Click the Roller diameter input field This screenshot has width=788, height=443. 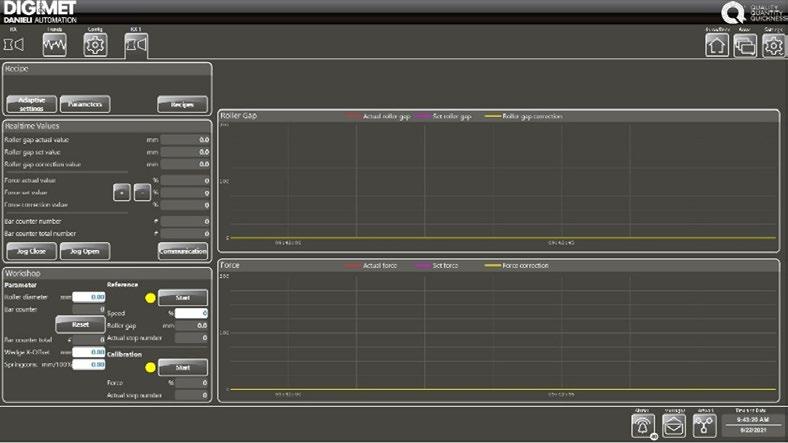[89, 297]
